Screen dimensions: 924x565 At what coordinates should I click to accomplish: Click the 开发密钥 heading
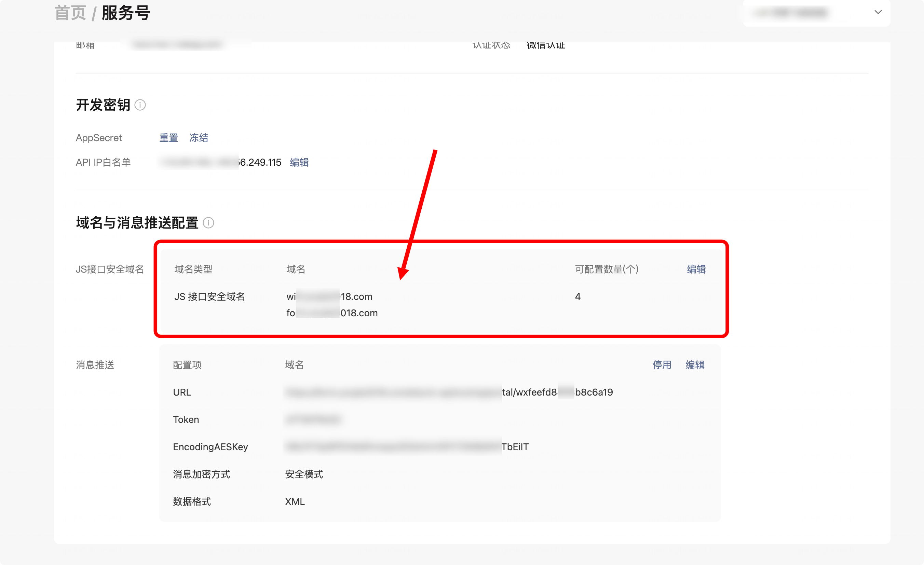pyautogui.click(x=103, y=105)
